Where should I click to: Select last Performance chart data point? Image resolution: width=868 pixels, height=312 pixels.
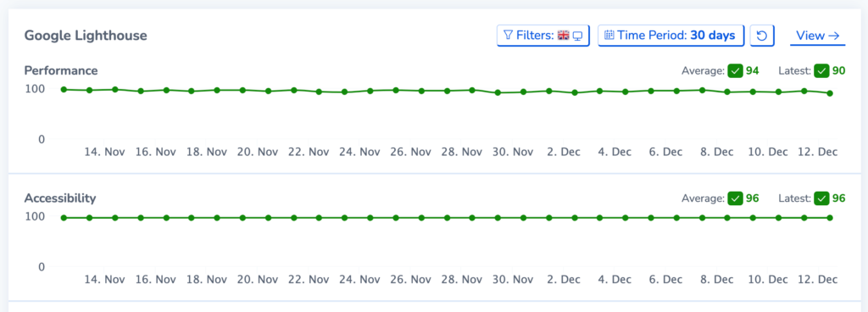(830, 93)
